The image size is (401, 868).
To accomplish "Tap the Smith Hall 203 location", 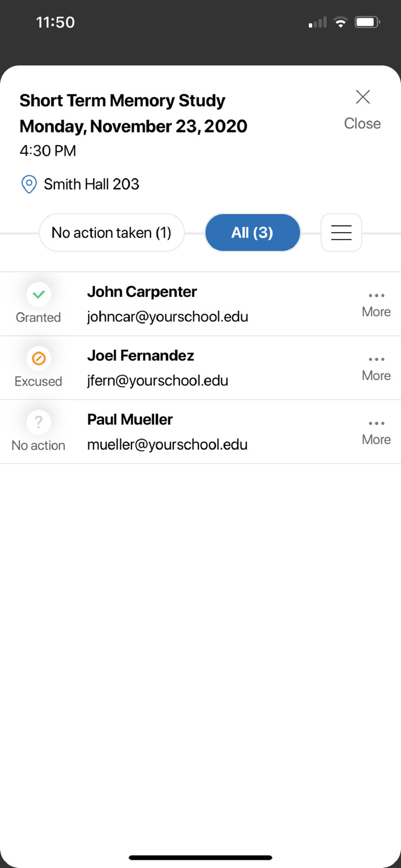I will tap(91, 185).
